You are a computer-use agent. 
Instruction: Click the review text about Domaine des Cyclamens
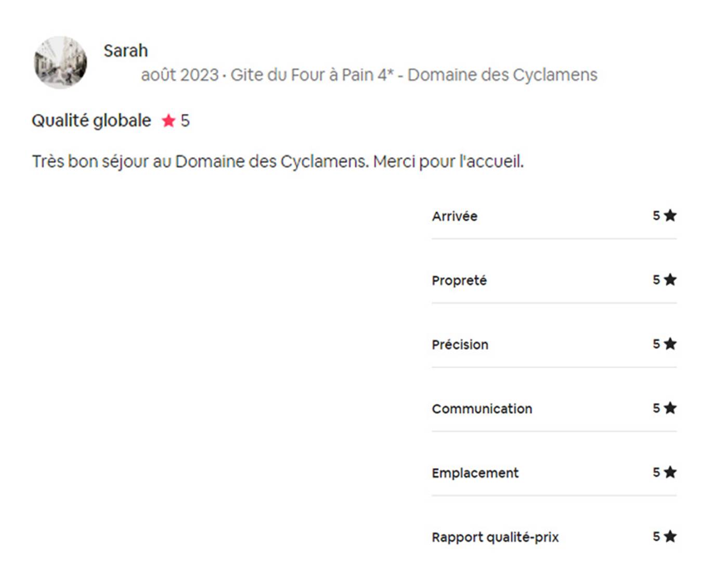coord(278,162)
